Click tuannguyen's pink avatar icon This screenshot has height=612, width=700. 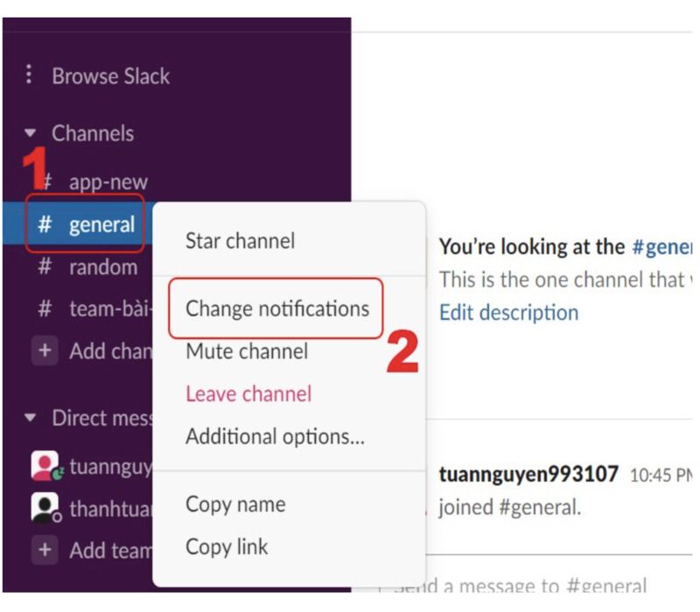click(45, 466)
